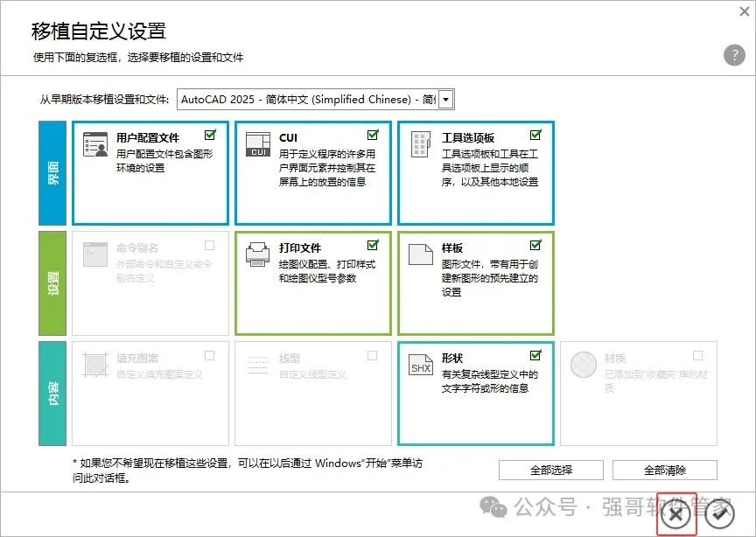Close the dialog with top-right X

[x=745, y=11]
